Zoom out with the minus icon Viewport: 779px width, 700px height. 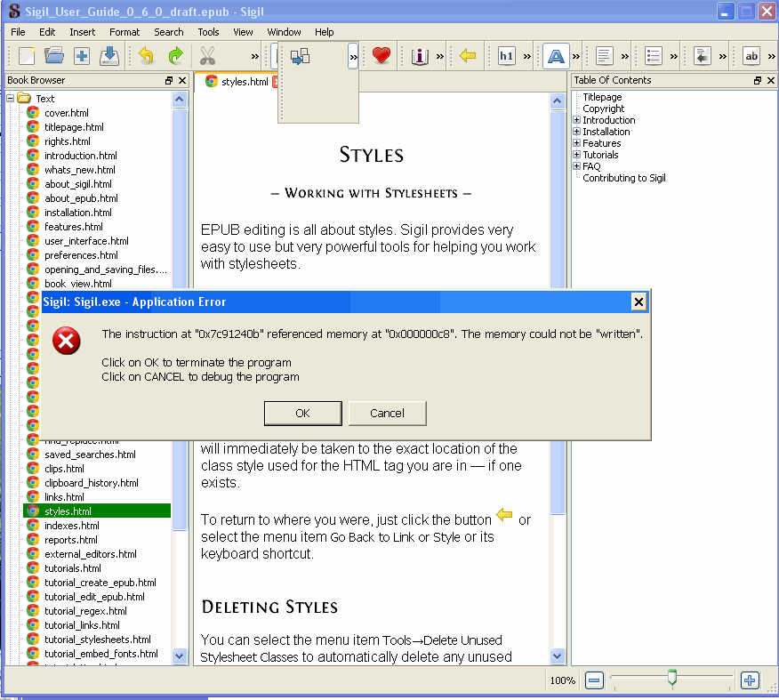click(594, 680)
